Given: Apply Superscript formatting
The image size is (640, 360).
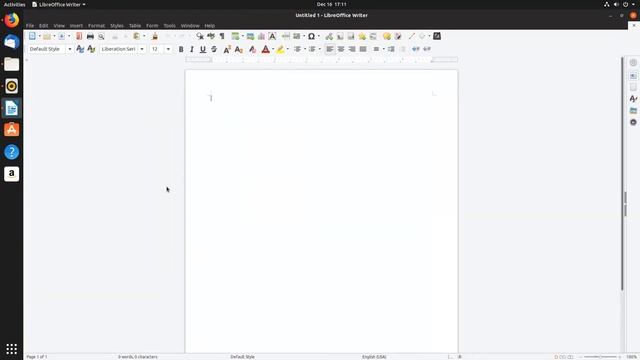Looking at the screenshot, I should click(227, 49).
